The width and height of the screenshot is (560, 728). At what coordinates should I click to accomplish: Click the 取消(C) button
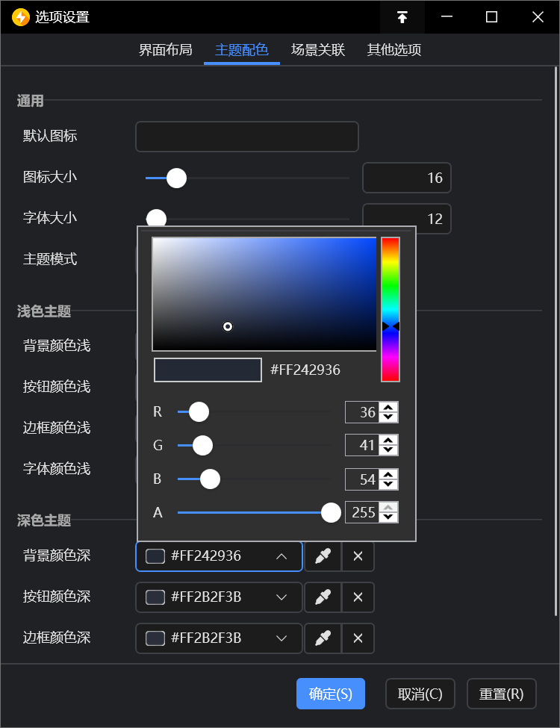[x=420, y=694]
